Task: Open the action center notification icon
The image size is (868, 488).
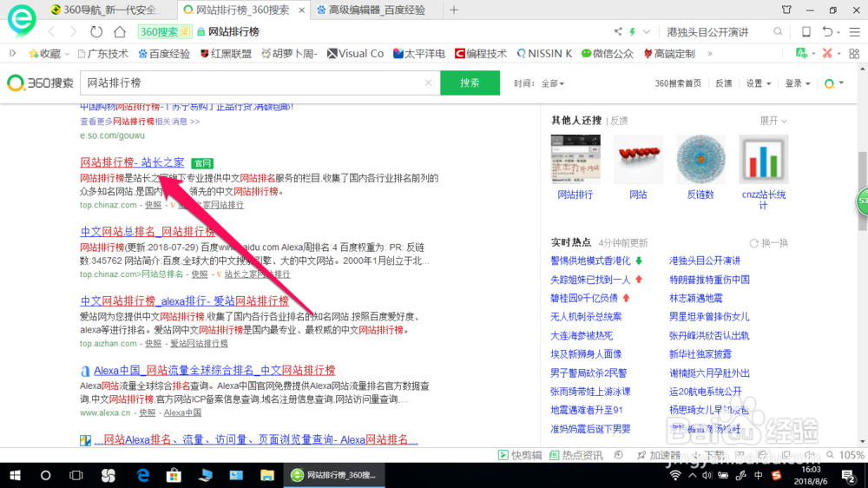Action: [x=848, y=475]
